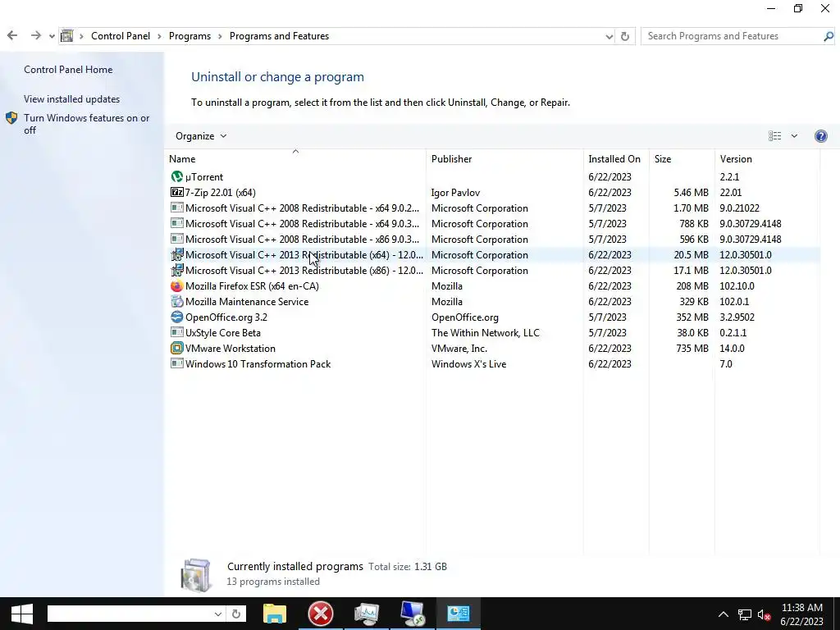The width and height of the screenshot is (840, 630).
Task: Click the 102.10.0 version cell
Action: pyautogui.click(x=737, y=286)
